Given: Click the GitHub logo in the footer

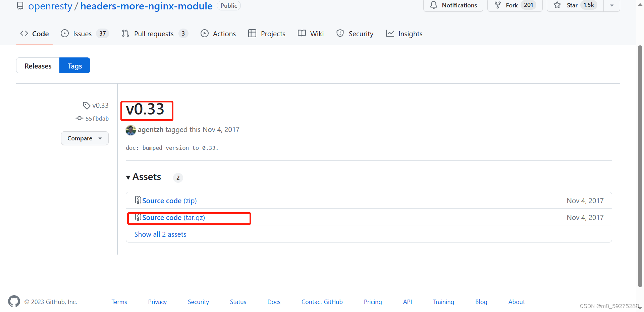Looking at the screenshot, I should pyautogui.click(x=14, y=301).
